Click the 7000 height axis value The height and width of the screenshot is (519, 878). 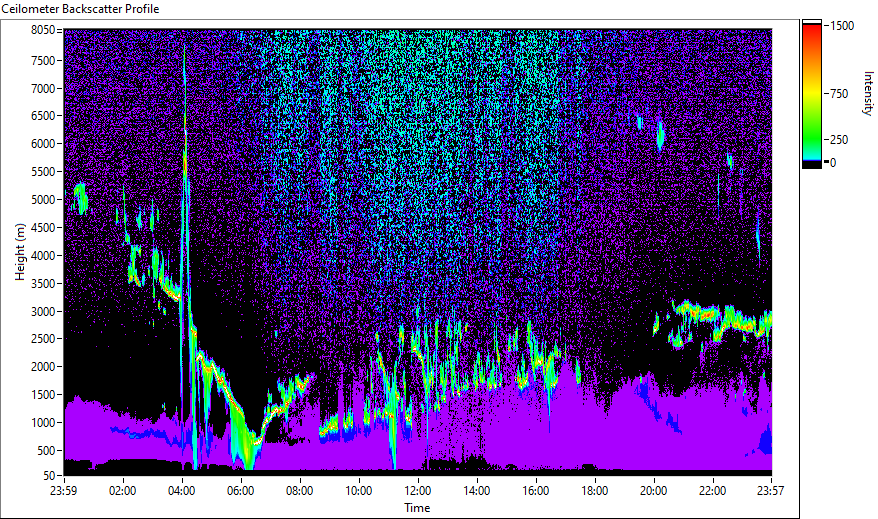pos(43,88)
